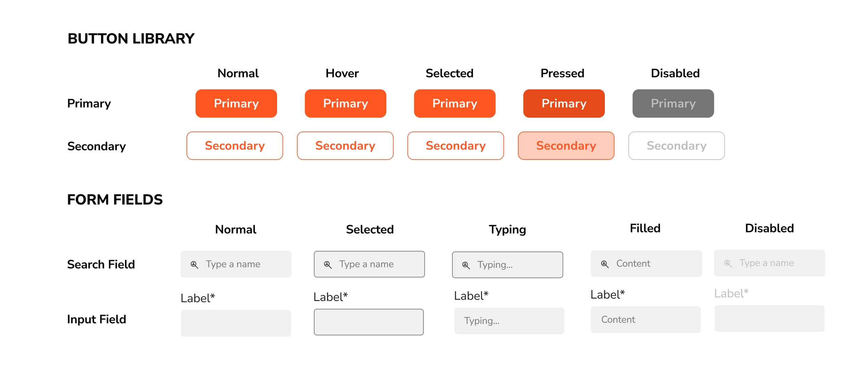Click the grayed-out Disabled Secondary button
Image resolution: width=868 pixels, height=368 pixels.
pyautogui.click(x=676, y=146)
